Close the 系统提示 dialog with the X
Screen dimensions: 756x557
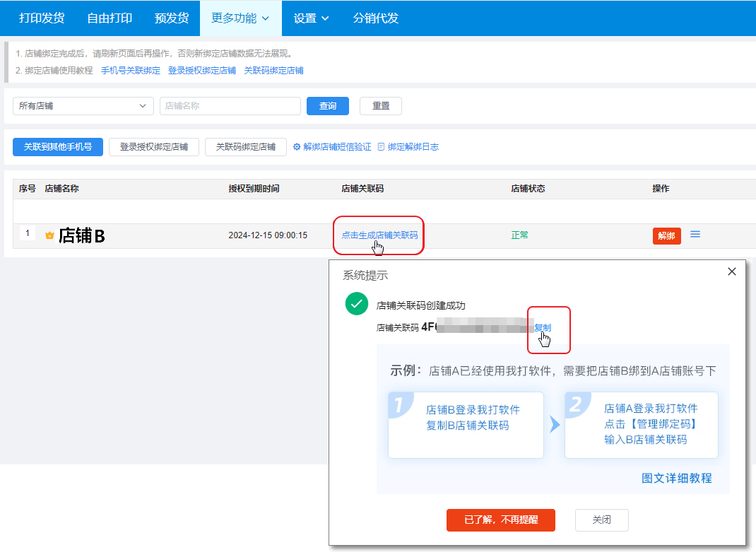pyautogui.click(x=732, y=271)
